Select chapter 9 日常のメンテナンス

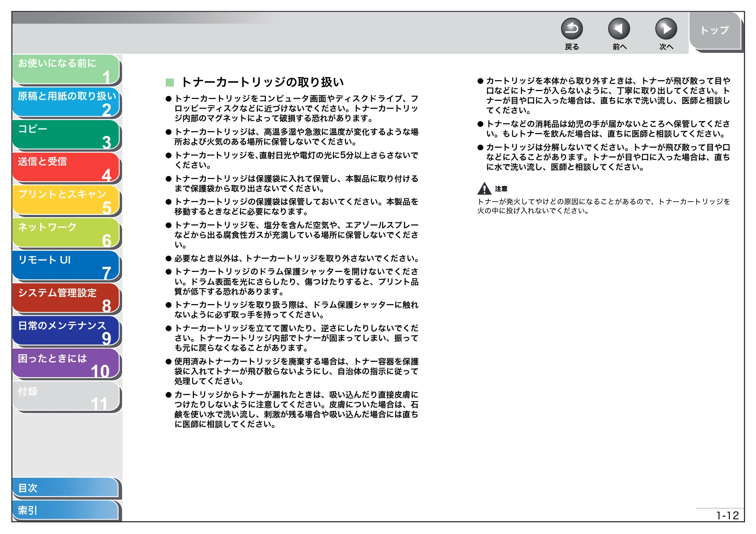pyautogui.click(x=66, y=332)
